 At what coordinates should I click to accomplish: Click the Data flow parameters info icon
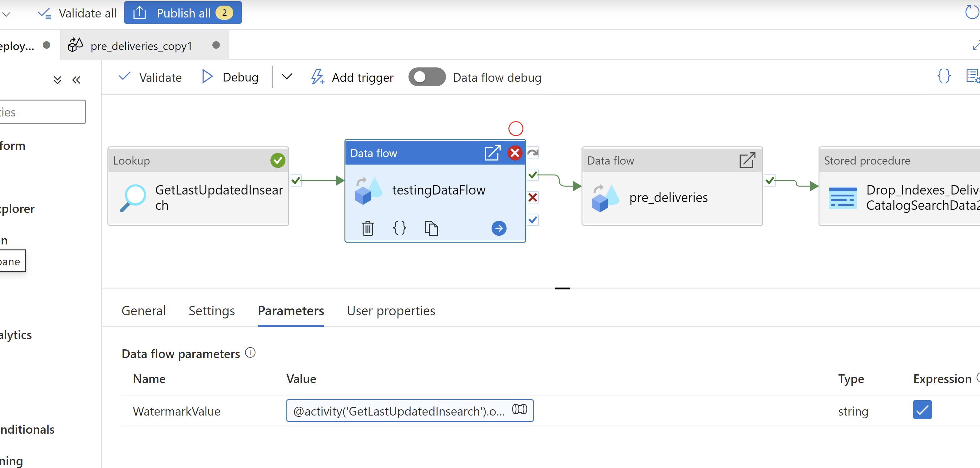pyautogui.click(x=250, y=353)
